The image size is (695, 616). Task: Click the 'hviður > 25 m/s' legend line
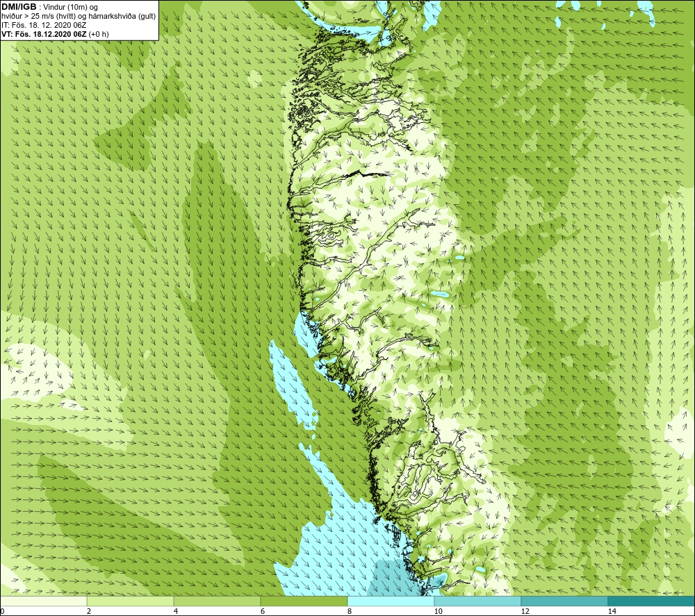coord(79,17)
